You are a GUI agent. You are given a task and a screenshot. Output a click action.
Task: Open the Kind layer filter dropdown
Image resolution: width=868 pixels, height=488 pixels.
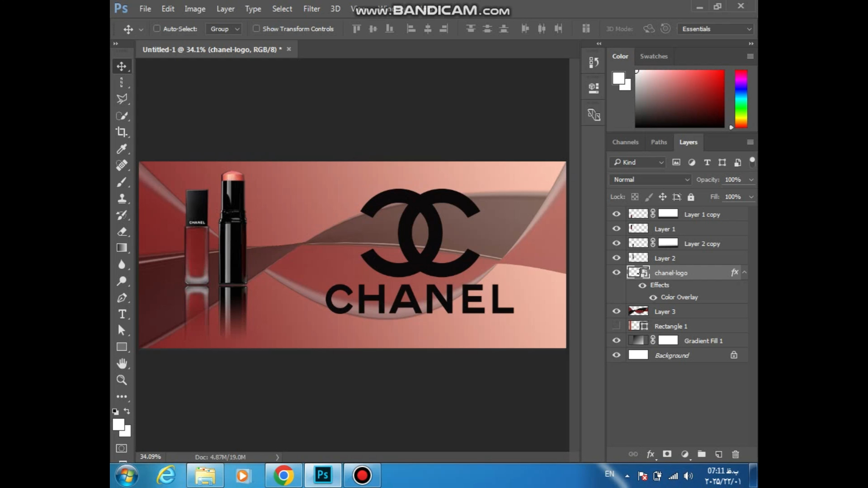pos(637,162)
